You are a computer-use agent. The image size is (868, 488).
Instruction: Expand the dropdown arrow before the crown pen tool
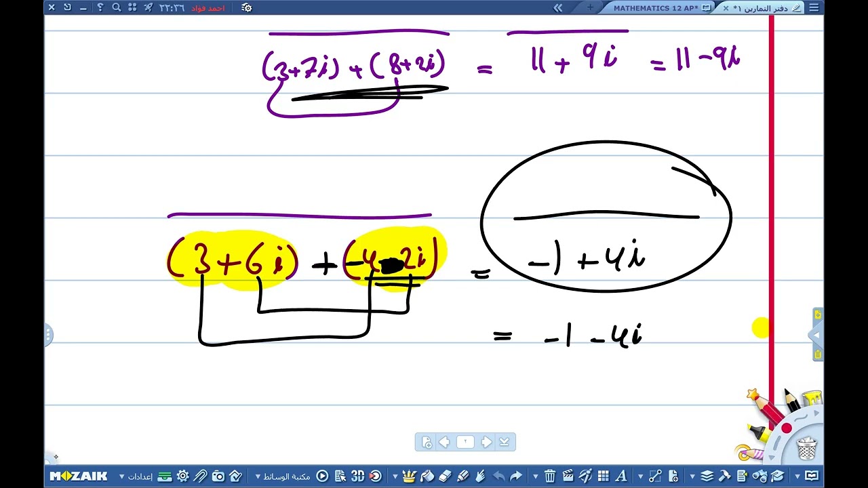pos(395,476)
